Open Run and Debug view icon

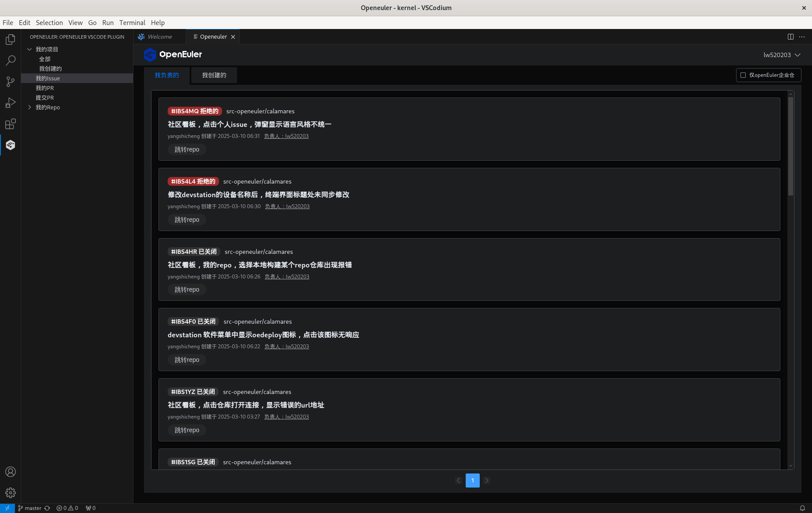click(11, 103)
